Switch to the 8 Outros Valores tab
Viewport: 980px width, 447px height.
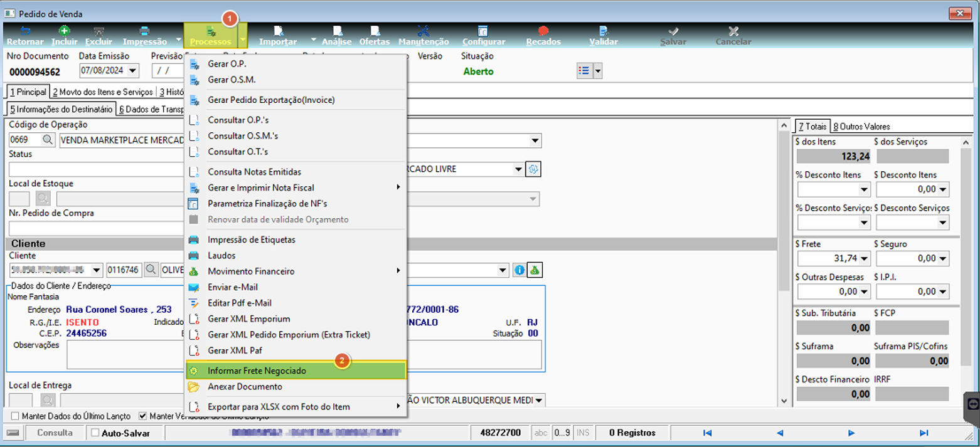click(861, 127)
